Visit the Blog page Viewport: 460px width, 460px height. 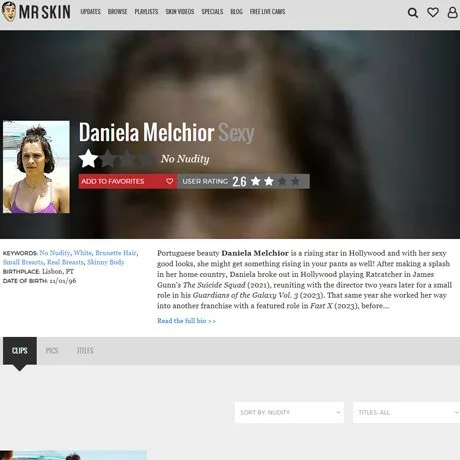[x=236, y=12]
